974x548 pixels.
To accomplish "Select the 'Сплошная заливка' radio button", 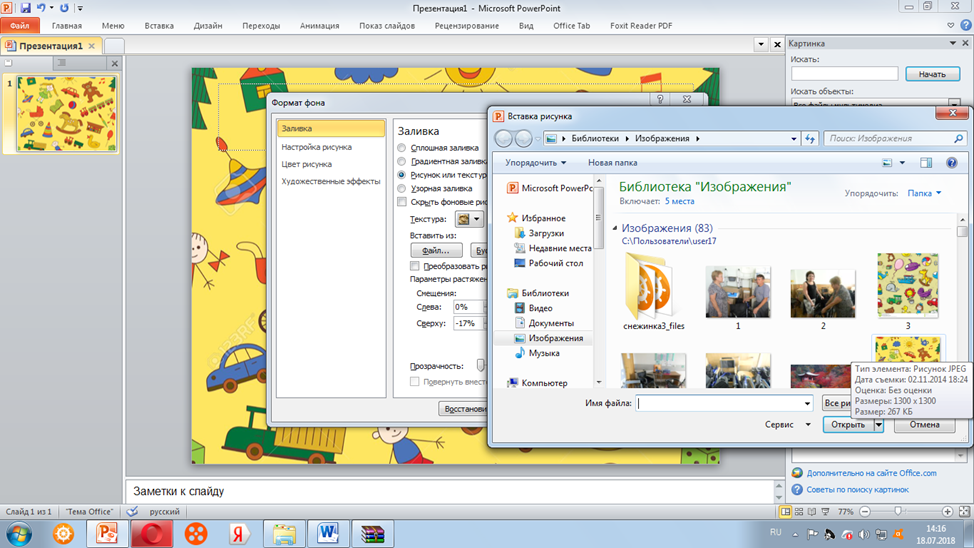I will point(402,148).
